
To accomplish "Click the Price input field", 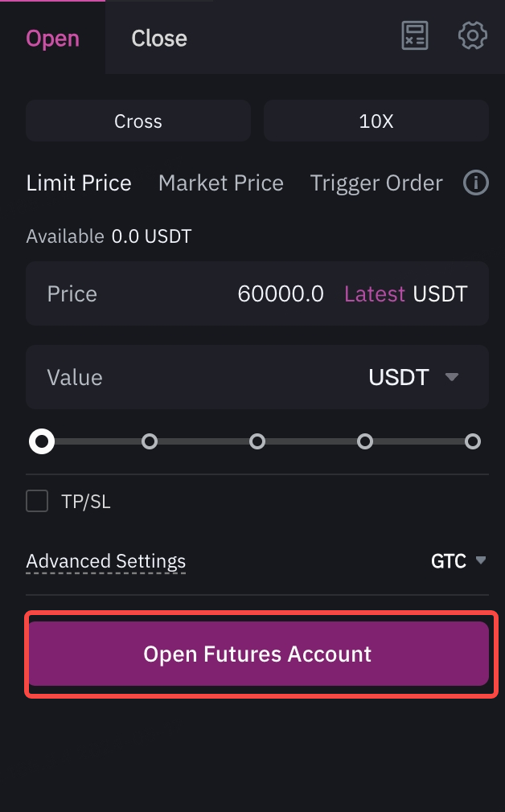I will pyautogui.click(x=257, y=293).
